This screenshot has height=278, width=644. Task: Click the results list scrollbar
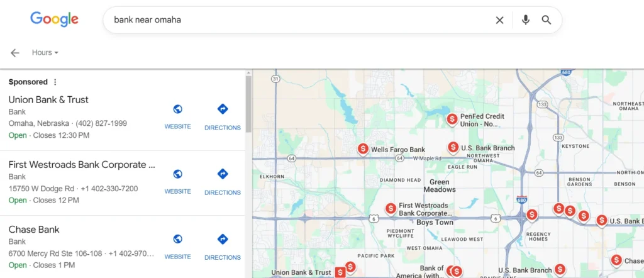[248, 104]
